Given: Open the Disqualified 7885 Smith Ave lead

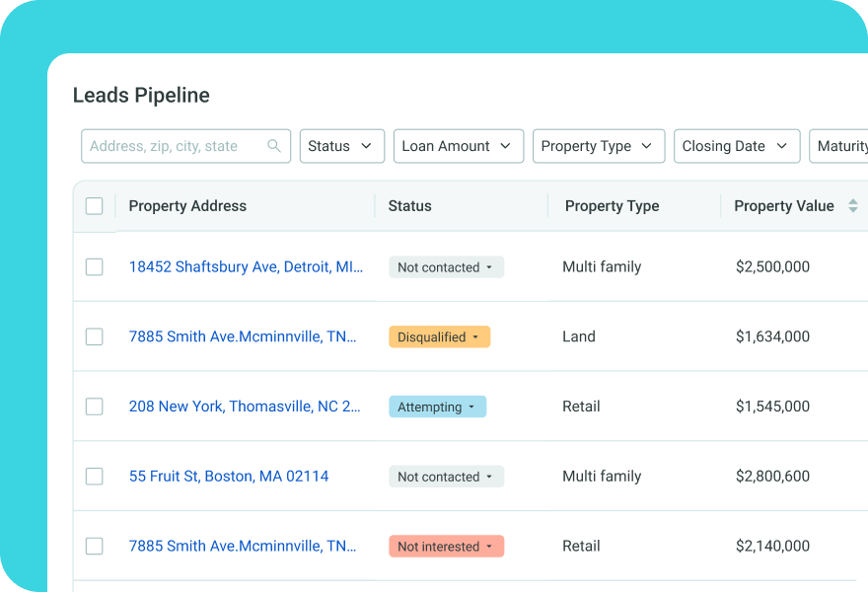Looking at the screenshot, I should [x=243, y=336].
